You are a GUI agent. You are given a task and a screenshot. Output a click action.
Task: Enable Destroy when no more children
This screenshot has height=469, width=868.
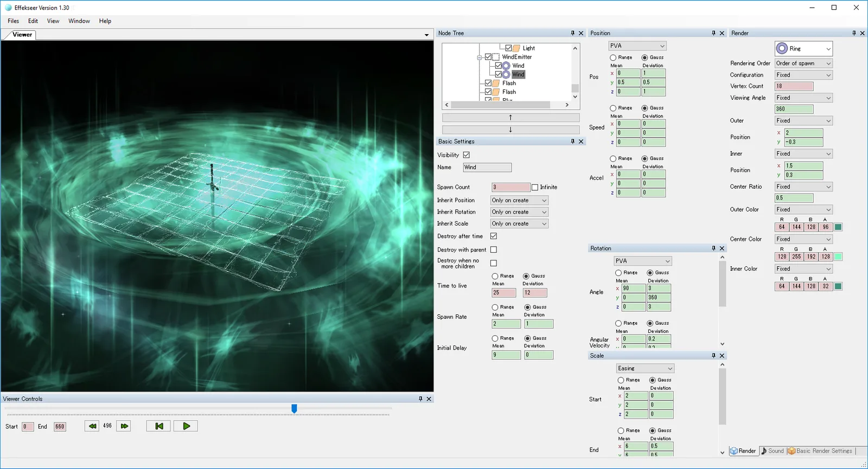494,264
